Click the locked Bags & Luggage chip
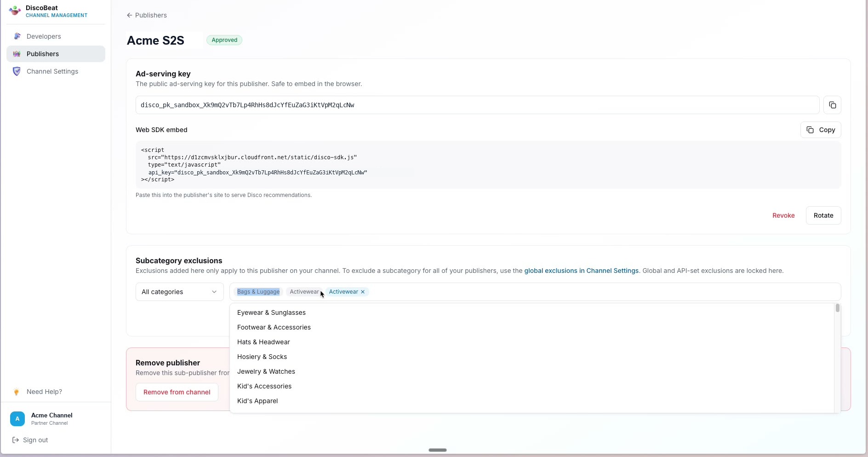 pyautogui.click(x=258, y=292)
